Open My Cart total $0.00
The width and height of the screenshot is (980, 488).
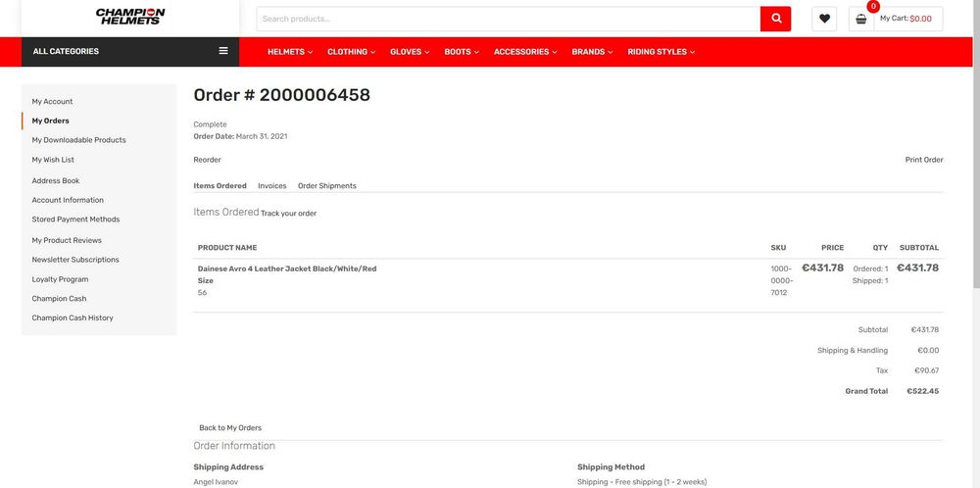906,19
